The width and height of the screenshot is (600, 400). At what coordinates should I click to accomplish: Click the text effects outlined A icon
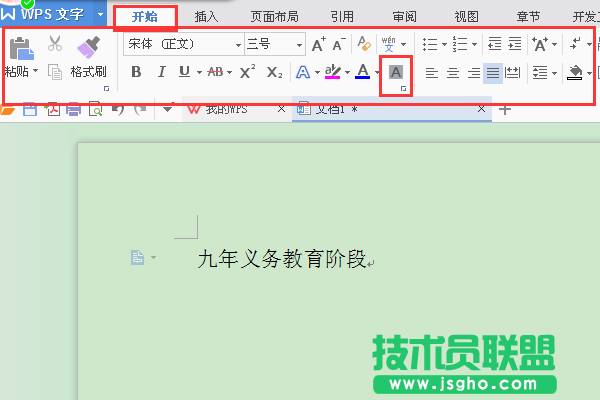click(303, 72)
